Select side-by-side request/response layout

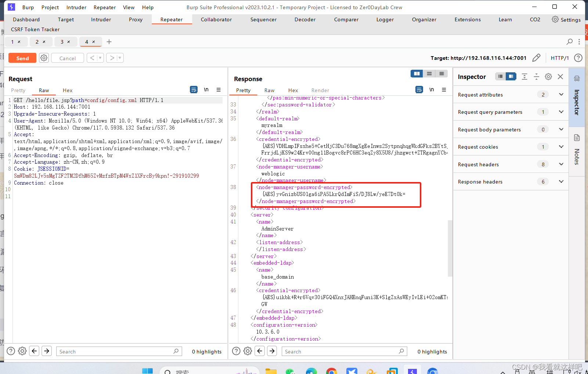coord(417,74)
